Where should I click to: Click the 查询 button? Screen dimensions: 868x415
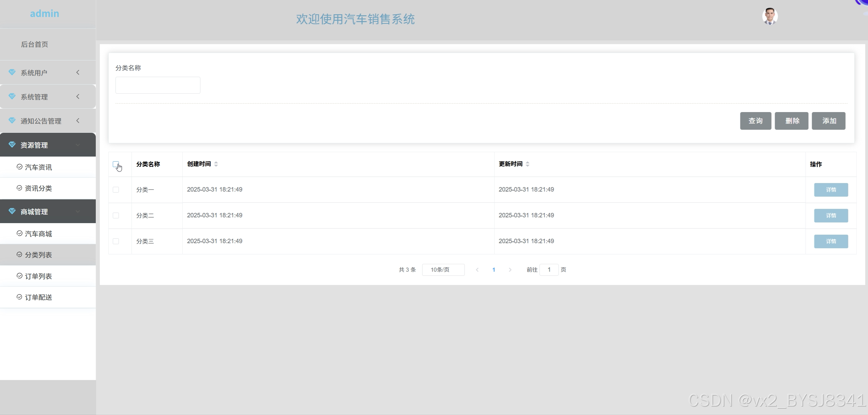pyautogui.click(x=755, y=121)
